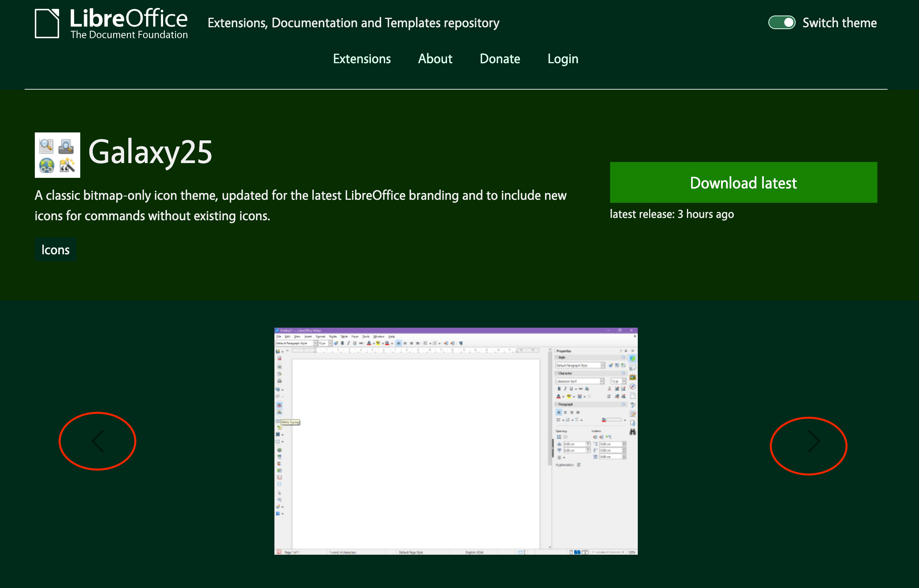Visit the Donate page link
Viewport: 919px width, 588px height.
(500, 59)
